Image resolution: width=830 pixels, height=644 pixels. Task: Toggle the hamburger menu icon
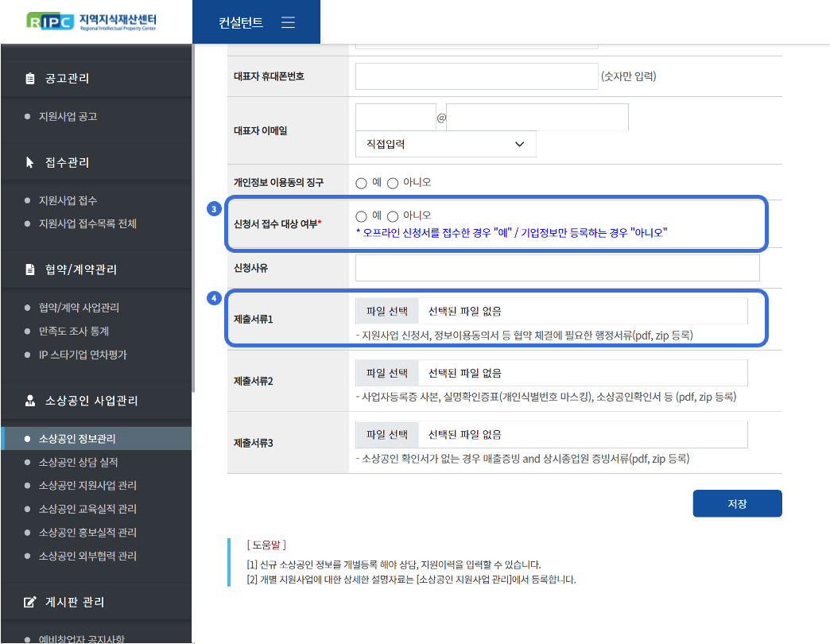(289, 22)
